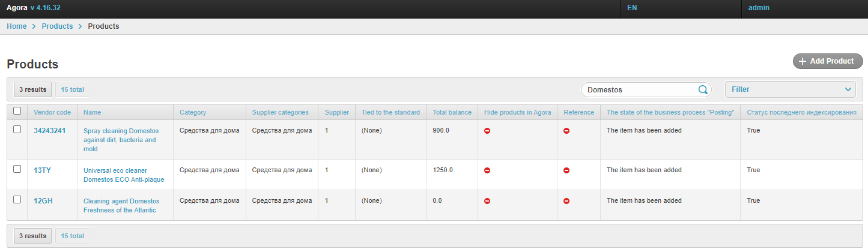
Task: Tick the select-all checkbox in table header
Action: point(17,111)
